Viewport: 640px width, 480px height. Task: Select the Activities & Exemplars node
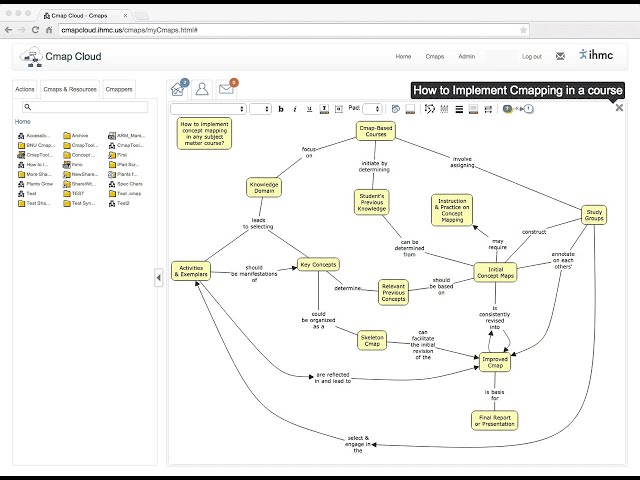(191, 271)
